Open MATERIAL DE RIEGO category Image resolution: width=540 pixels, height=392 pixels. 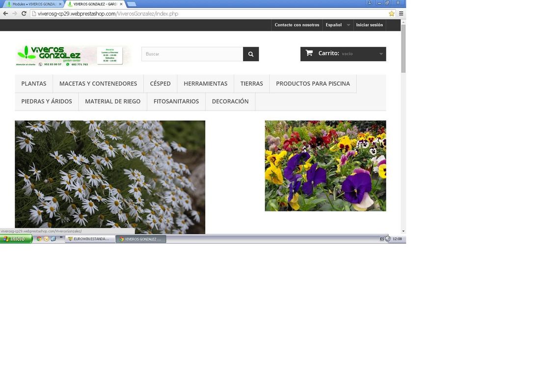[x=112, y=102]
